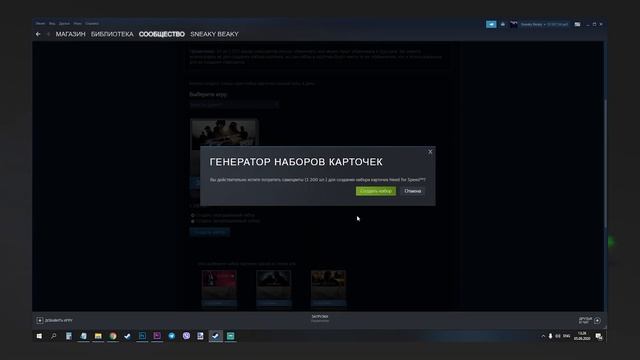
Task: Open the Sneaky Beaky account dropdown
Action: point(544,24)
